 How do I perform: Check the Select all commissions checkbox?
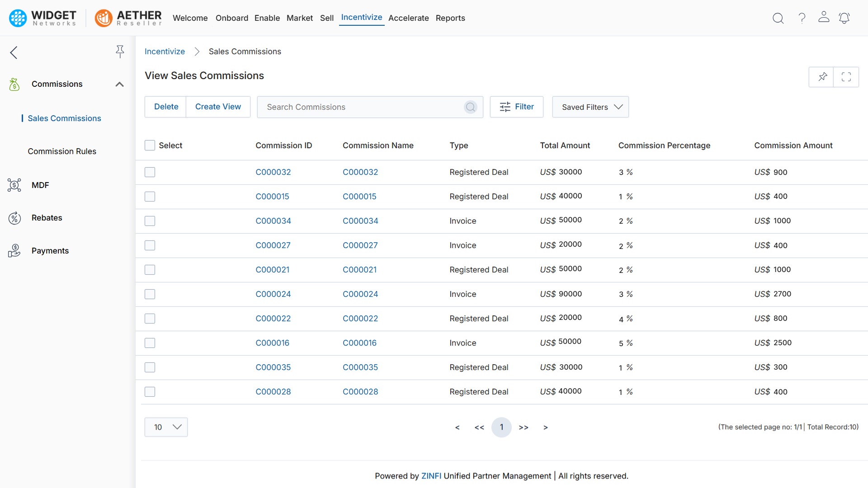(x=149, y=145)
